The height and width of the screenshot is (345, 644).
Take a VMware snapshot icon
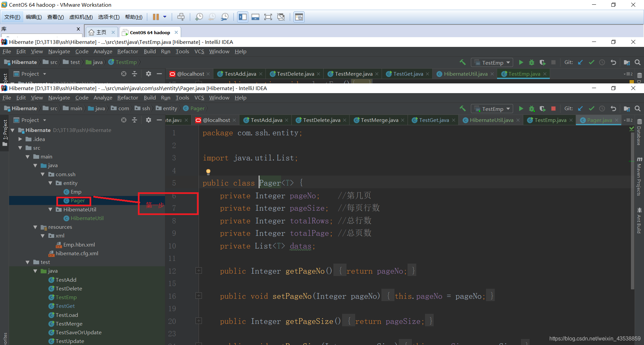point(199,17)
